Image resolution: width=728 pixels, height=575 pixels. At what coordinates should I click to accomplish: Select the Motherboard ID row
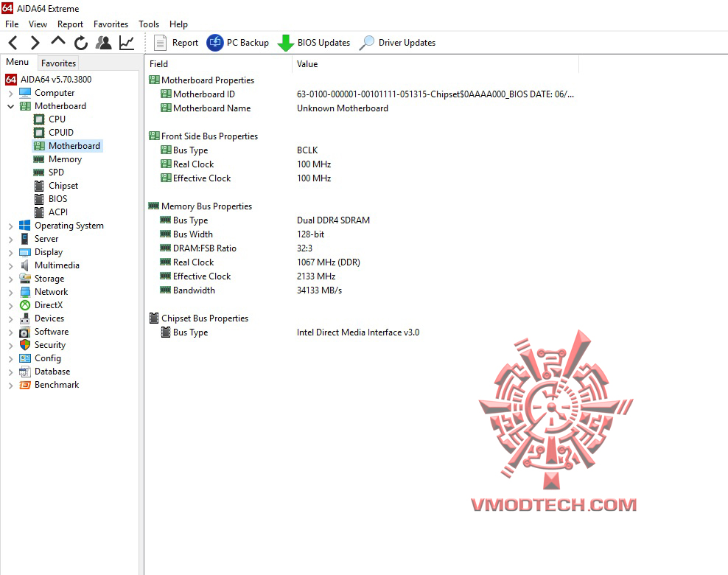(362, 94)
